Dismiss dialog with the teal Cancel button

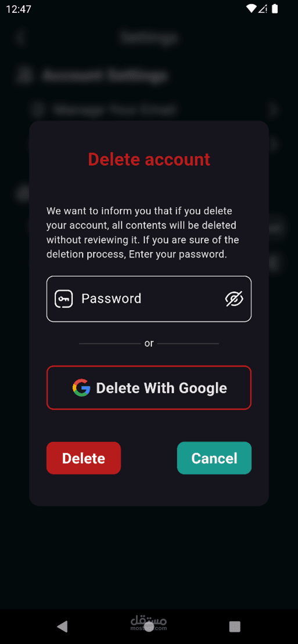click(x=214, y=458)
